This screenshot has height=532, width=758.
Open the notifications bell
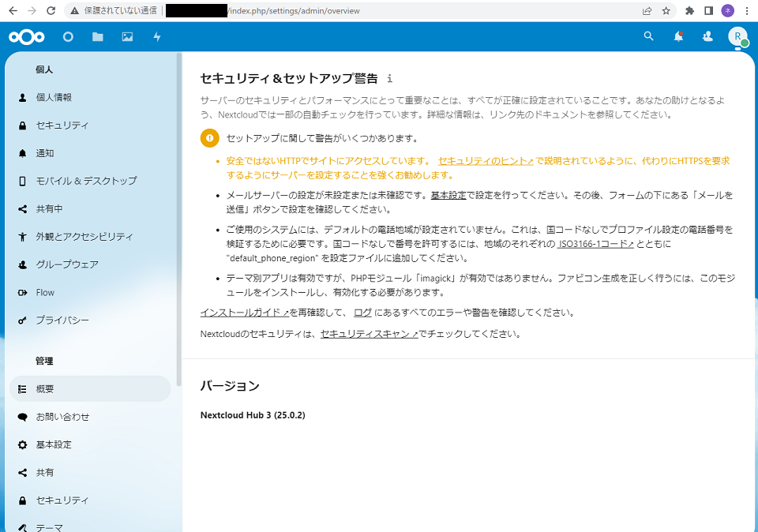[x=679, y=37]
